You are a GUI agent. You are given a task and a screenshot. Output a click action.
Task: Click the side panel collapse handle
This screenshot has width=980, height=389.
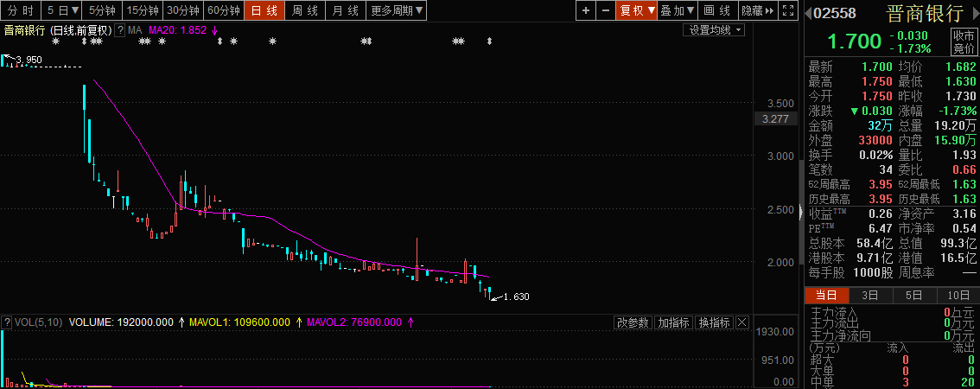tap(802, 212)
